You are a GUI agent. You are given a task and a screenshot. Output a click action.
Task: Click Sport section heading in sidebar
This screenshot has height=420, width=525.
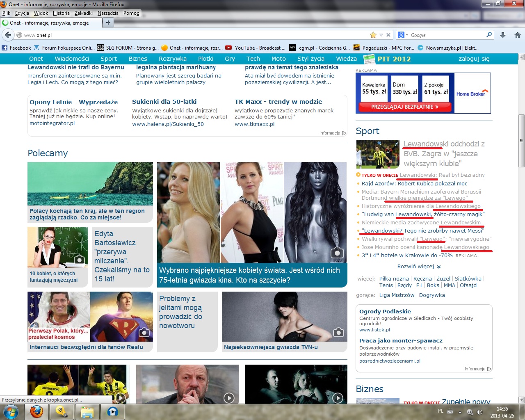click(x=367, y=131)
